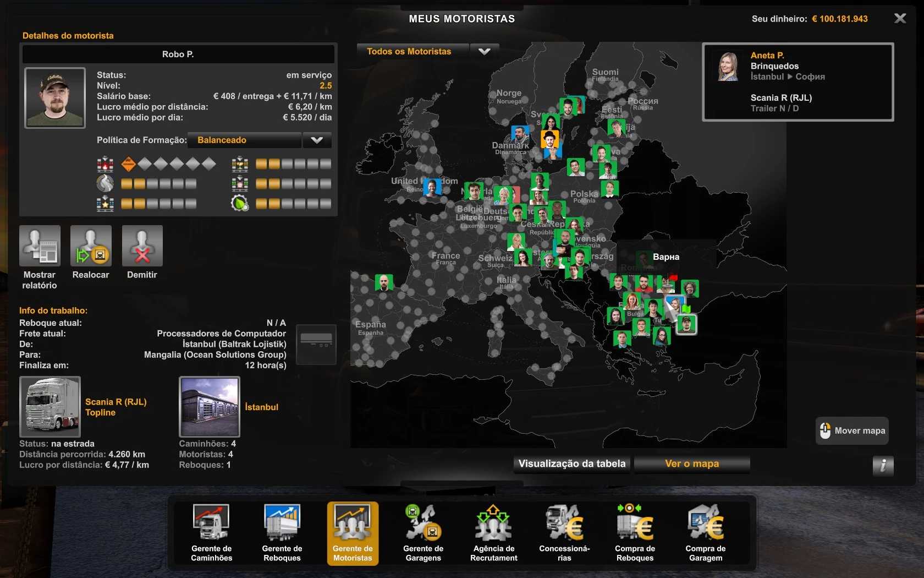Select the driver marker in España

tap(383, 282)
